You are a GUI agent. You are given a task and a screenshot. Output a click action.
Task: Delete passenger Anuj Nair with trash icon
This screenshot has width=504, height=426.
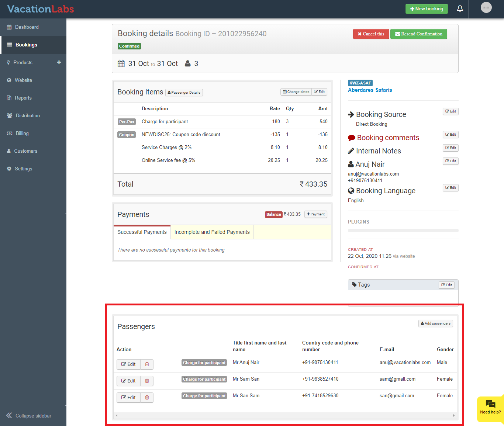(147, 364)
